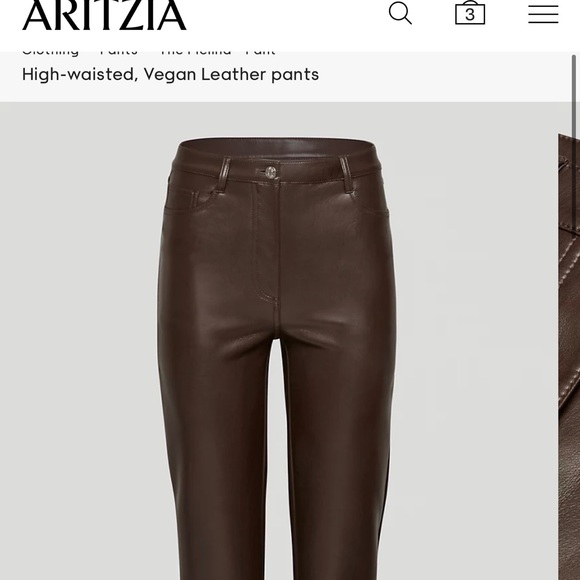The height and width of the screenshot is (580, 580).
Task: View the next close-up leather image
Action: (x=569, y=357)
